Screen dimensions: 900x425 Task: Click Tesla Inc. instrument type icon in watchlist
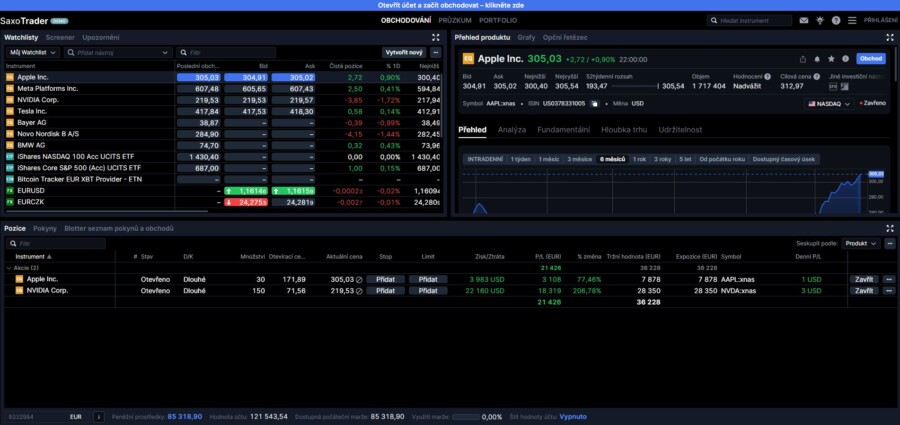click(x=10, y=111)
